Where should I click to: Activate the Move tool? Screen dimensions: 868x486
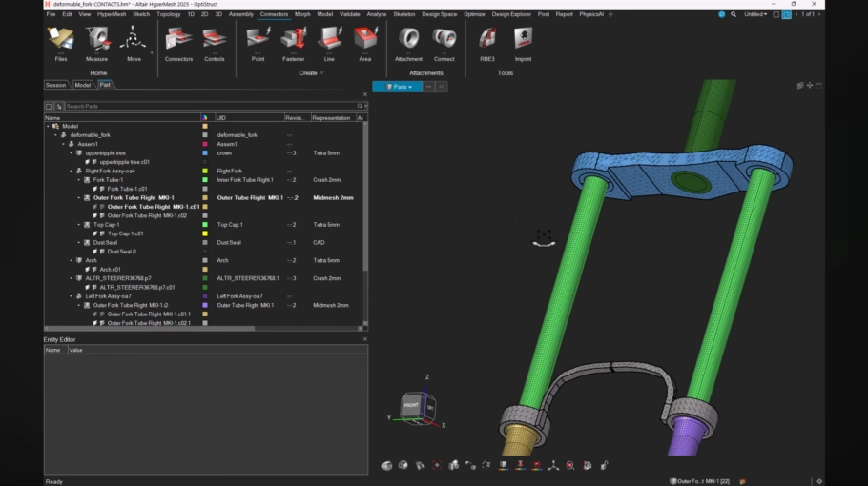tap(134, 43)
